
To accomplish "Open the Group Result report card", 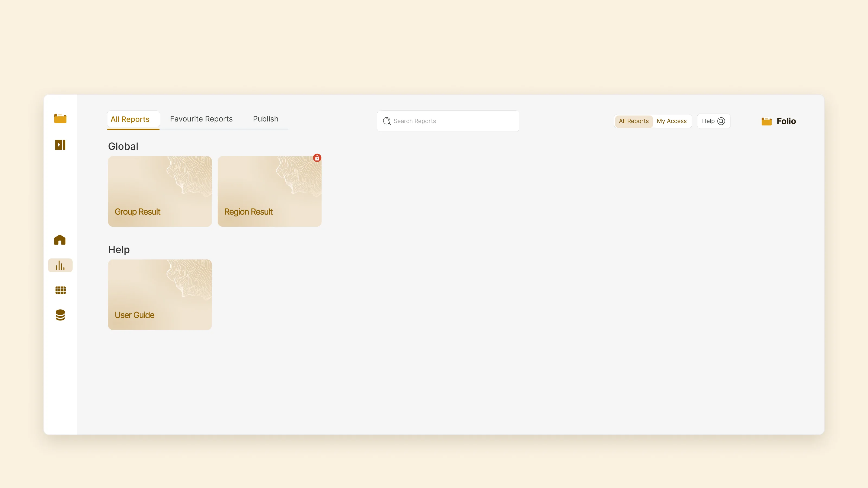I will (x=160, y=191).
